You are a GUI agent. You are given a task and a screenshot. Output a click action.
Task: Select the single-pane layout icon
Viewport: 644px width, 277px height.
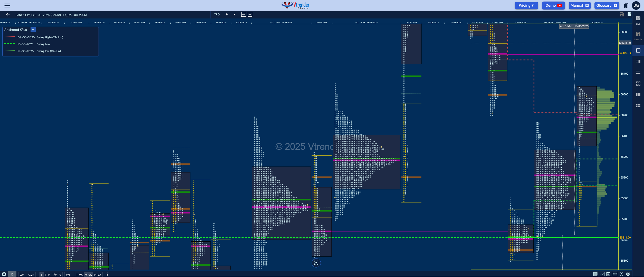coord(638,51)
